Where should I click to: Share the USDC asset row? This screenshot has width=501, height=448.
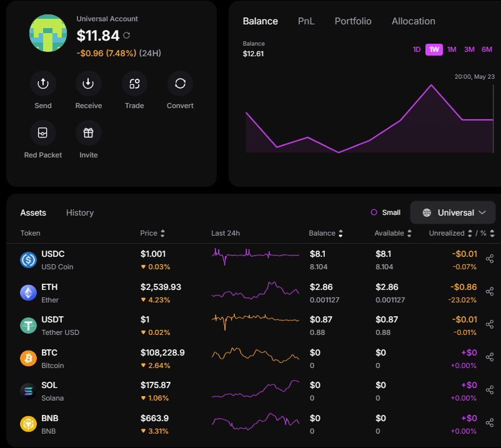490,259
